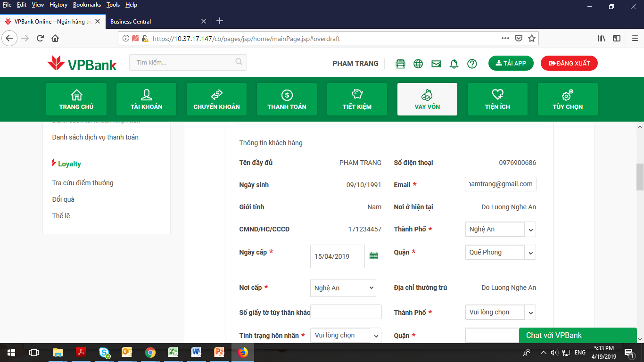The image size is (644, 362).
Task: Click Loyalty section heading
Action: pyautogui.click(x=69, y=164)
